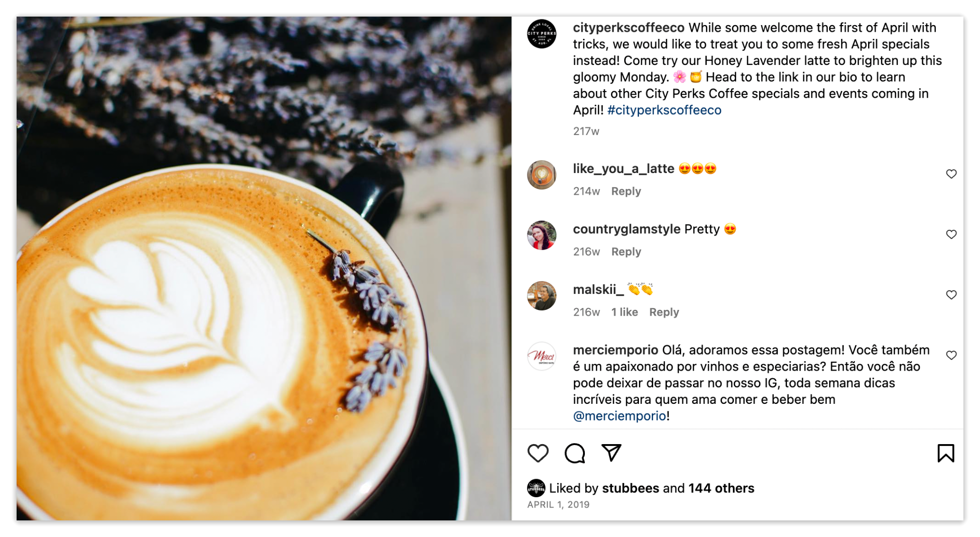The image size is (980, 537).
Task: Reply to the like_you_a_latte comment
Action: [626, 191]
